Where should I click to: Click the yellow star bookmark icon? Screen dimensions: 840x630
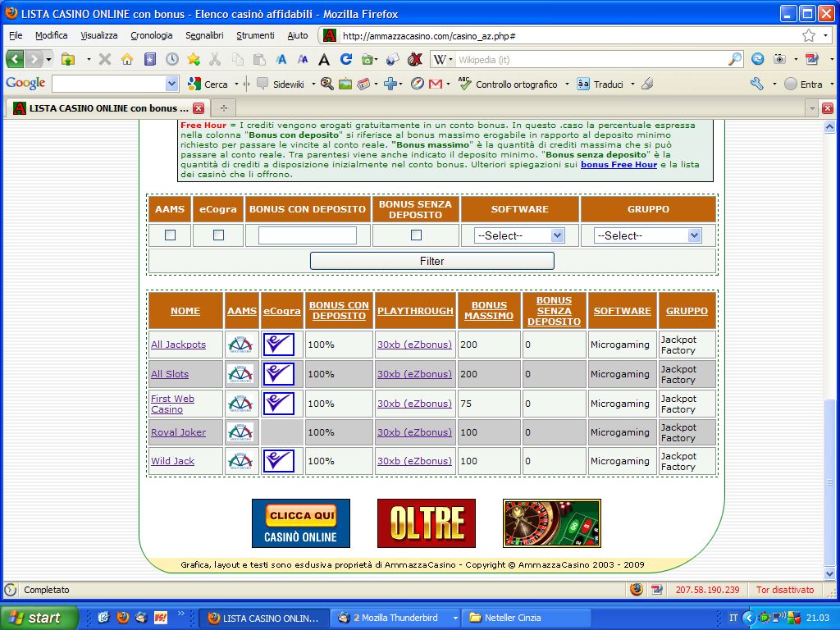[x=194, y=59]
